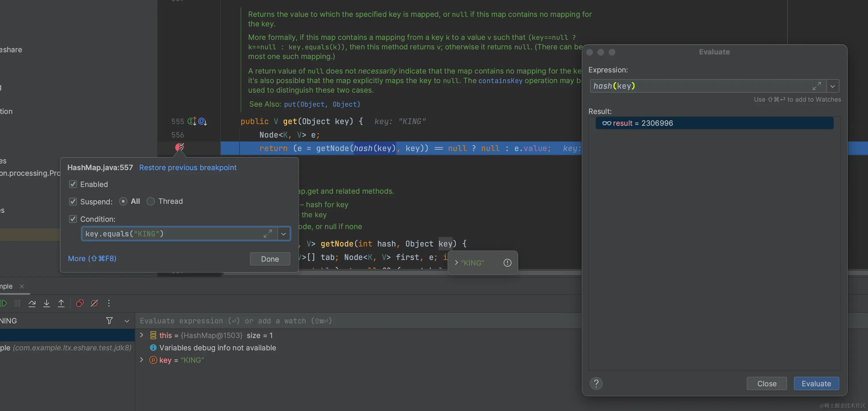This screenshot has width=868, height=411.
Task: Open View Breakpoints red circles icon
Action: (x=80, y=303)
